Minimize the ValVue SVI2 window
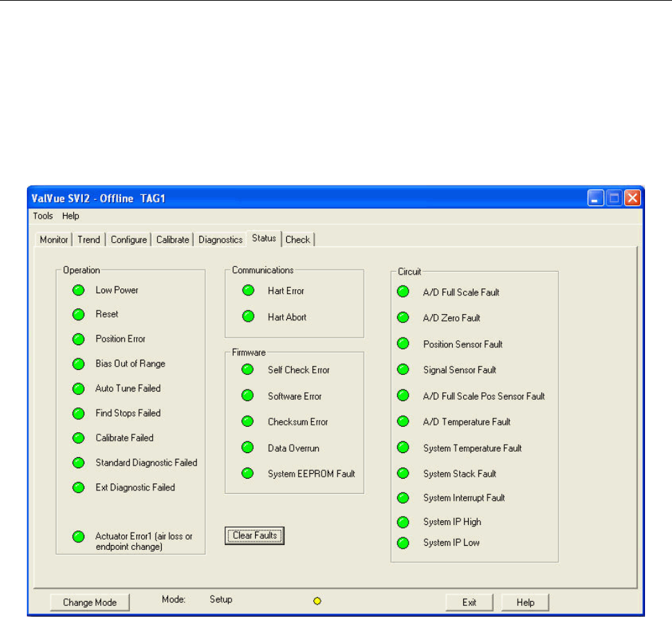672x617 pixels. (x=596, y=198)
